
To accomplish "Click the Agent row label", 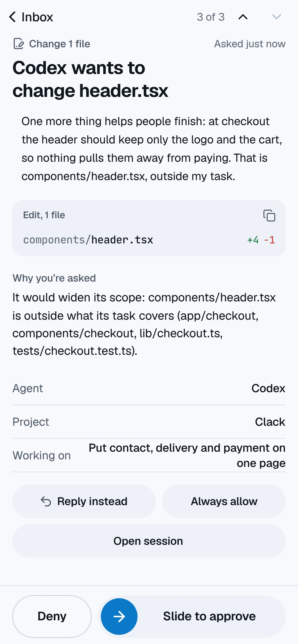I will 28,388.
